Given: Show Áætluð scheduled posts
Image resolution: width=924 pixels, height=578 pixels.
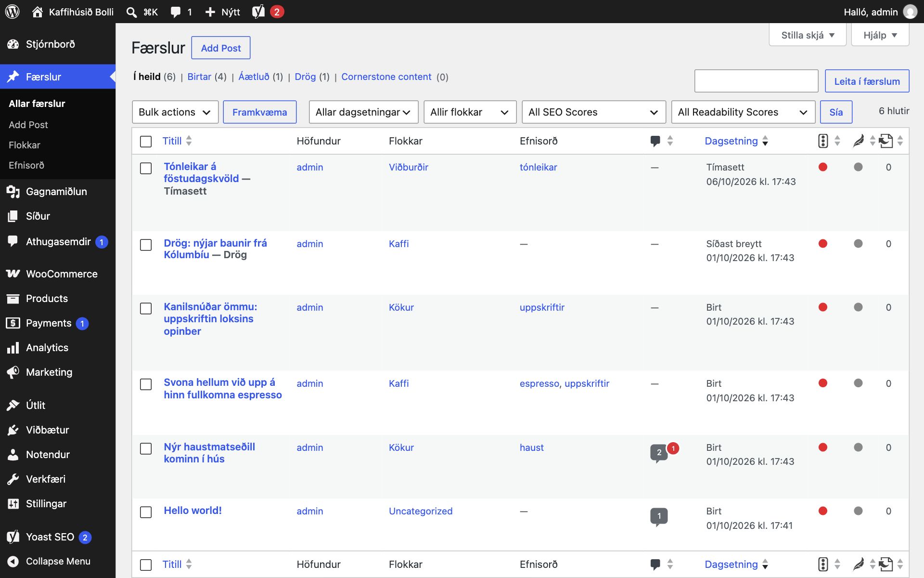Looking at the screenshot, I should [x=254, y=77].
